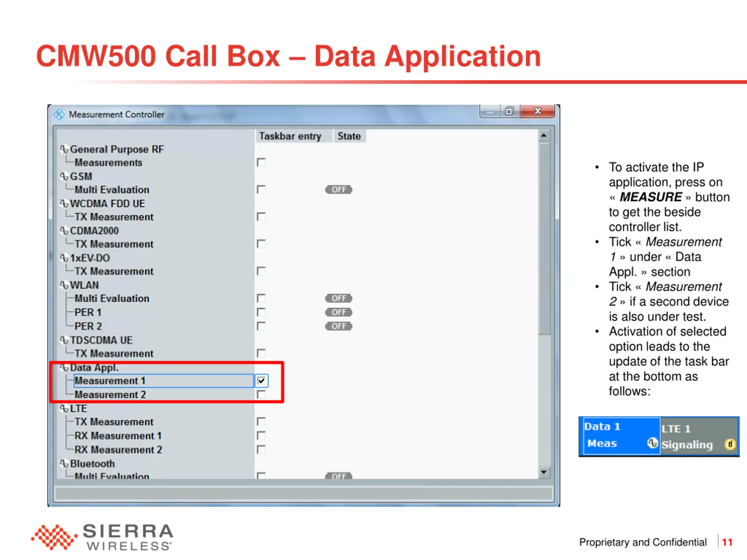Select the LTE tree group
Image resolution: width=747 pixels, height=560 pixels.
tap(78, 408)
